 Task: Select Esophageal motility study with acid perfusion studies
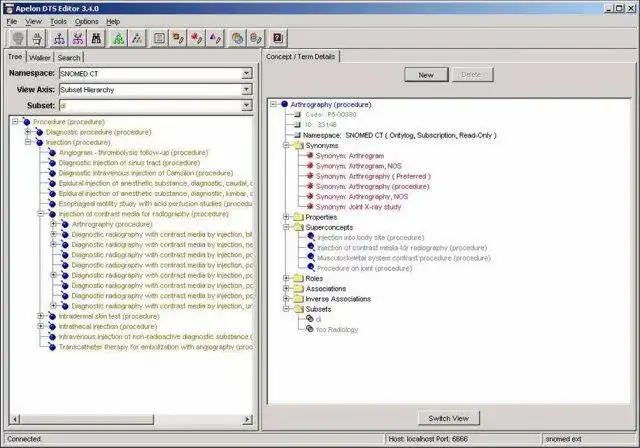pos(156,204)
